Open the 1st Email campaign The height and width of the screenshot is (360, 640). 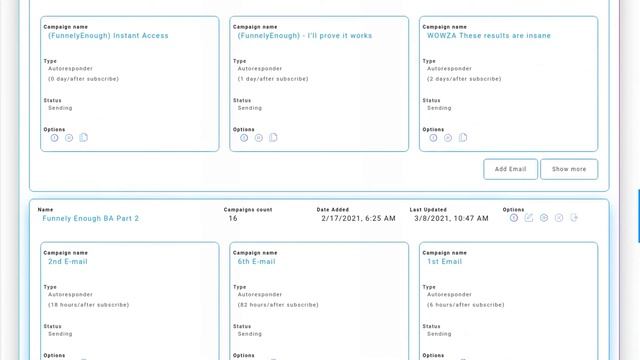[x=444, y=262]
